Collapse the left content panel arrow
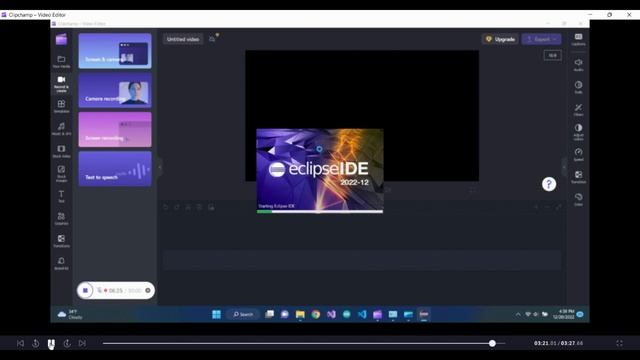Viewport: 640px width, 360px height. (160, 167)
